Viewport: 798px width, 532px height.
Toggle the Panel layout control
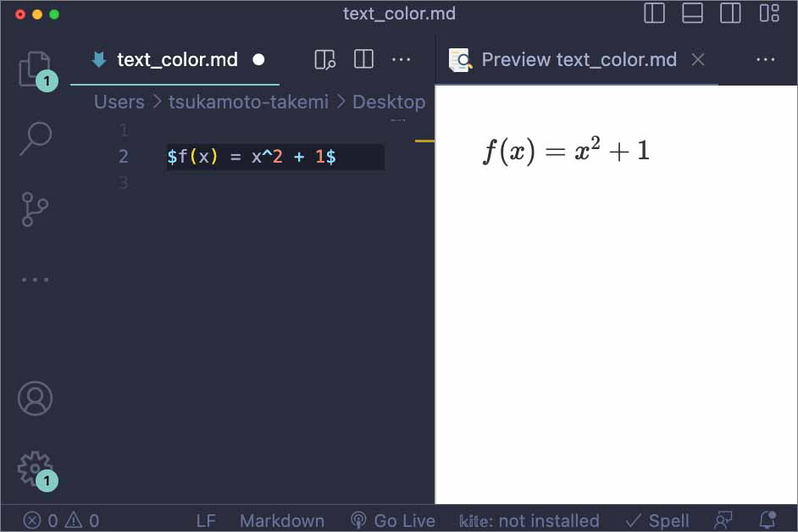coord(692,14)
